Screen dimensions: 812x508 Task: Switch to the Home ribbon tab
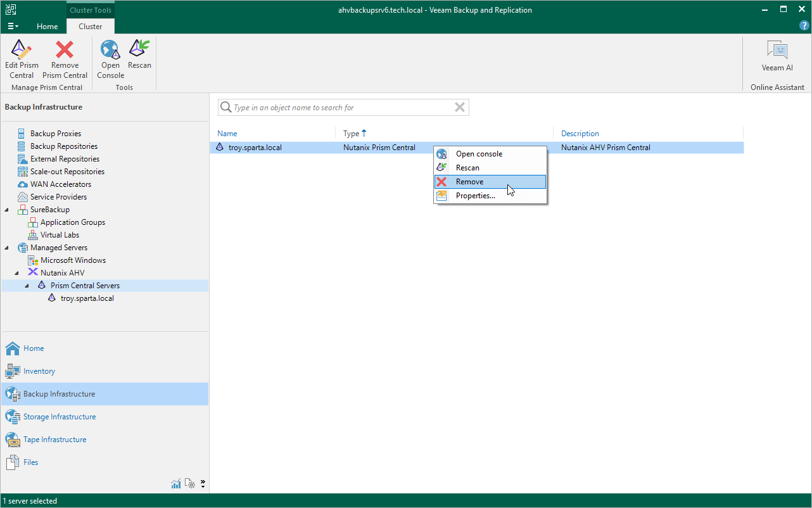47,27
